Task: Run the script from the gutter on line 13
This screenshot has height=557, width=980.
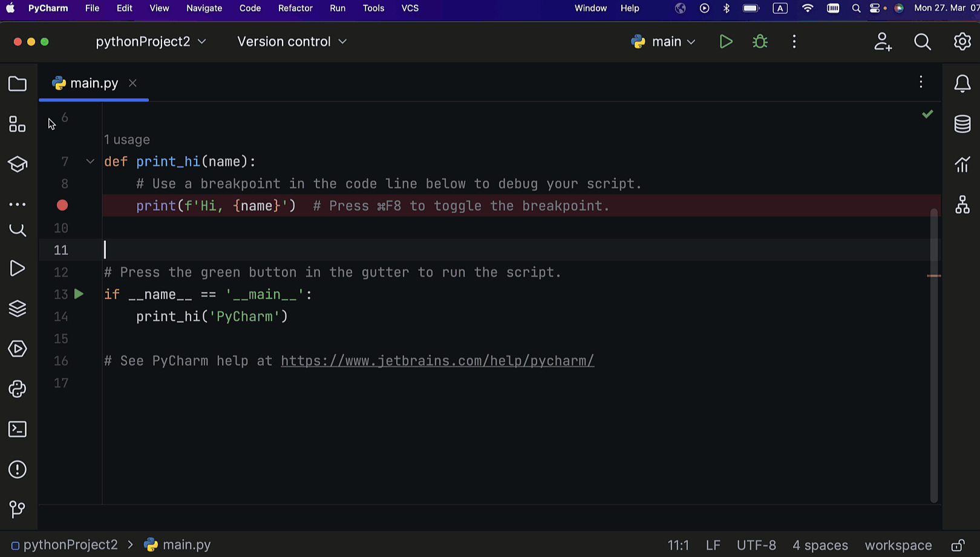Action: click(x=79, y=294)
